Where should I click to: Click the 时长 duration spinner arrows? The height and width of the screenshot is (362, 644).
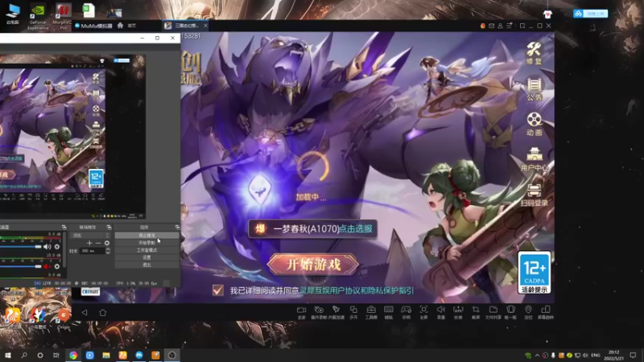pyautogui.click(x=108, y=250)
